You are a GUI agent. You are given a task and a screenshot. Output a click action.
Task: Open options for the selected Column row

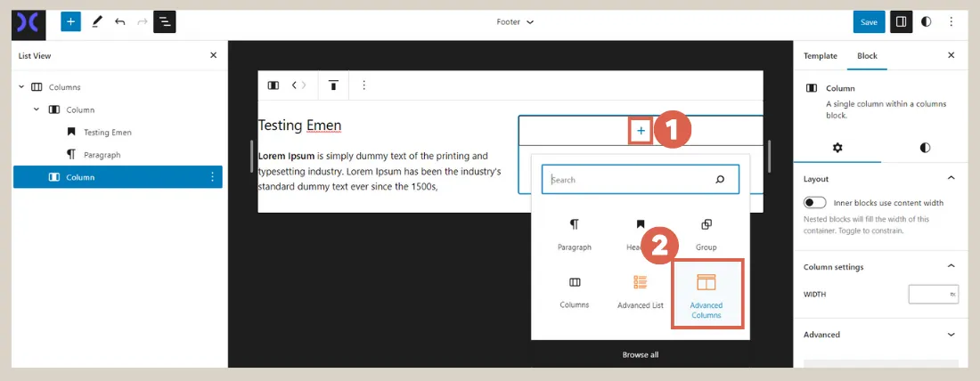click(x=212, y=177)
